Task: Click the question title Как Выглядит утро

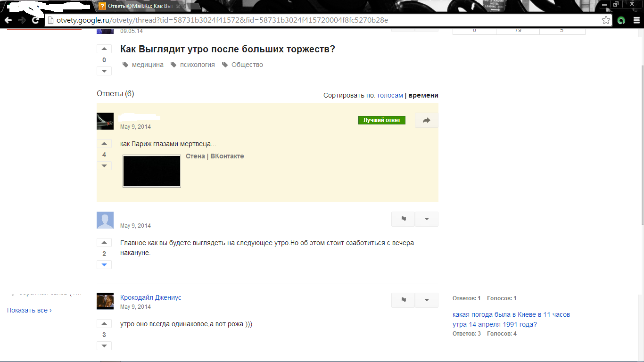Action: [x=228, y=49]
